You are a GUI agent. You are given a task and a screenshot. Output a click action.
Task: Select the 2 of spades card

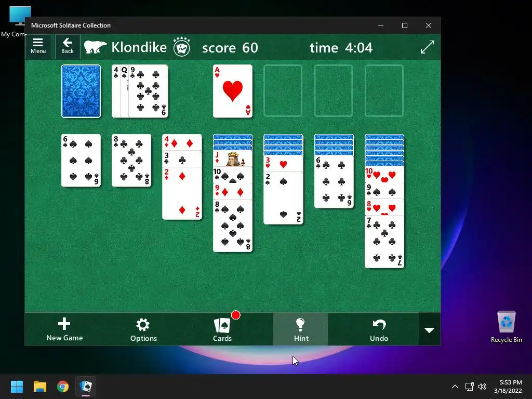283,198
